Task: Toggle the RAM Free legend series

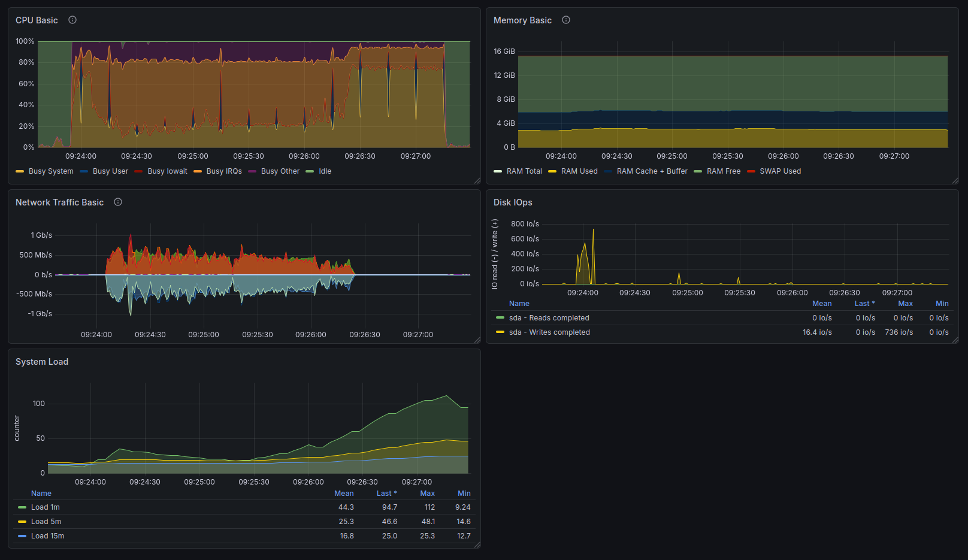Action: pos(724,171)
